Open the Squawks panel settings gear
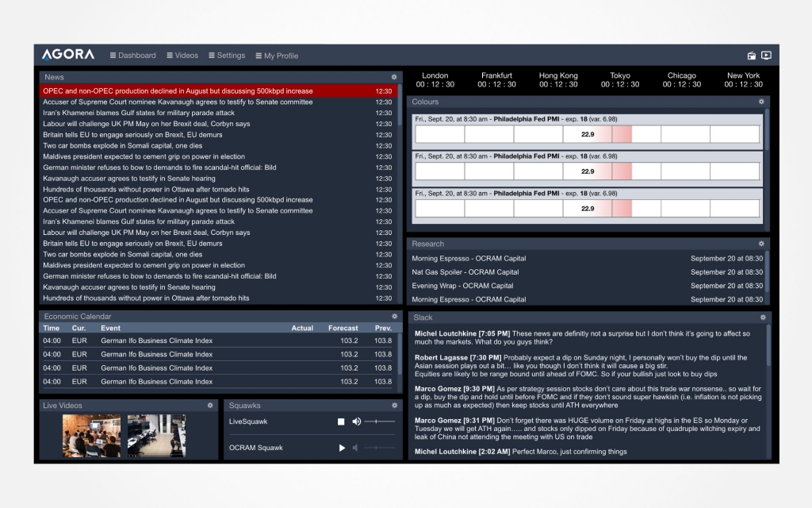This screenshot has height=508, width=812. point(394,406)
